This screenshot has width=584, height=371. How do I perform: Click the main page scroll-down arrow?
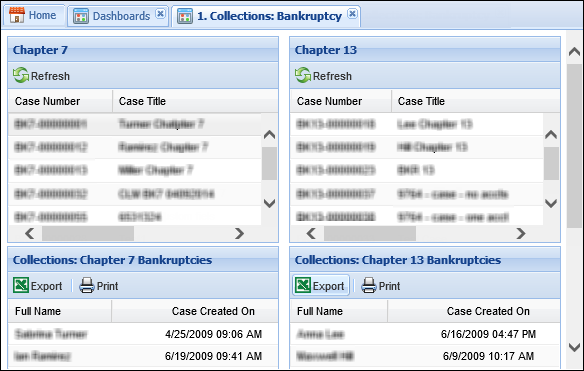(574, 347)
